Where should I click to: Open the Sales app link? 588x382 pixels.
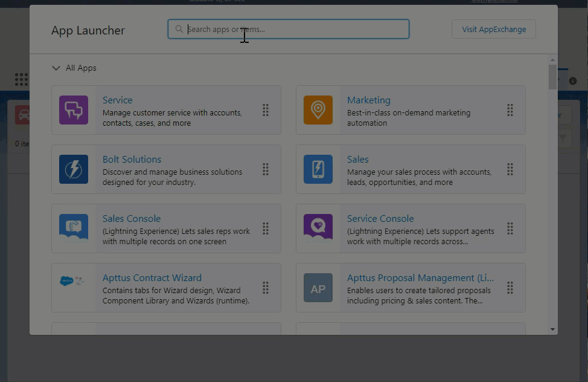pyautogui.click(x=357, y=159)
